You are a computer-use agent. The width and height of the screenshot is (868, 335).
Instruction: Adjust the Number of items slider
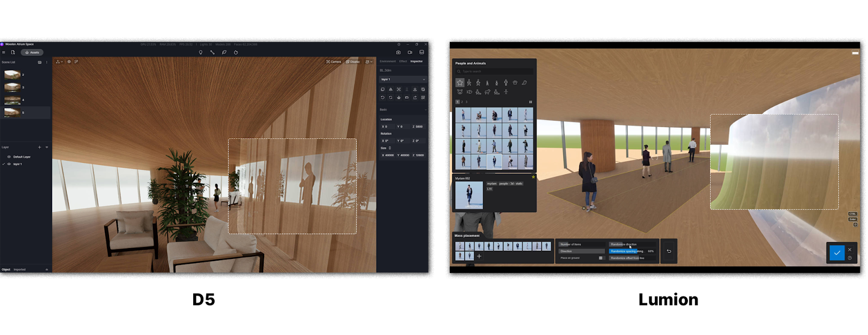pyautogui.click(x=582, y=244)
